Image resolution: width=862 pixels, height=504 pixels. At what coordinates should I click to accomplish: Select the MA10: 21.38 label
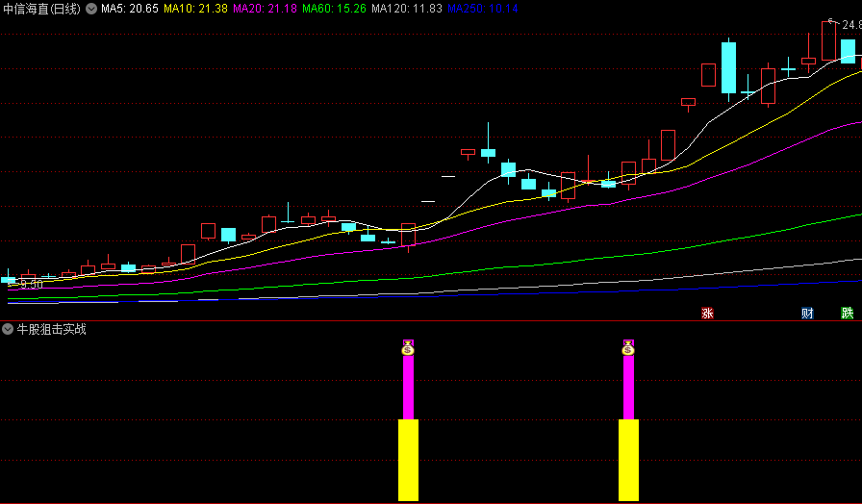click(x=195, y=9)
